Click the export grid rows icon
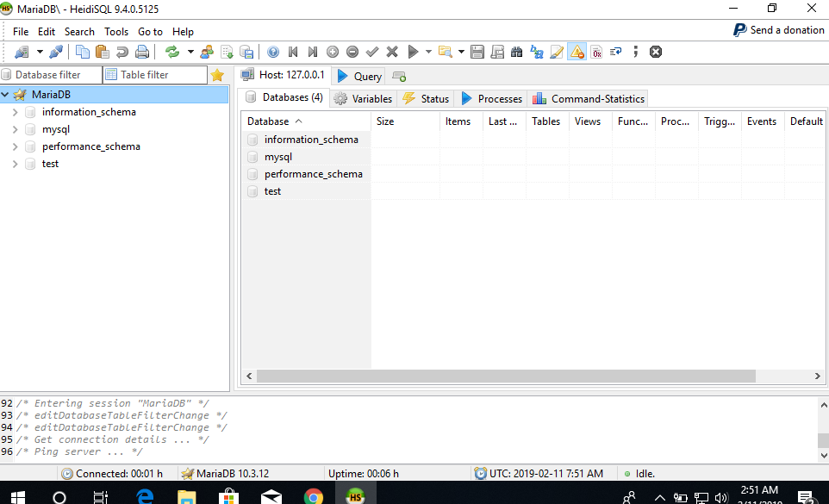Viewport: 829px width, 504px height. pyautogui.click(x=246, y=52)
